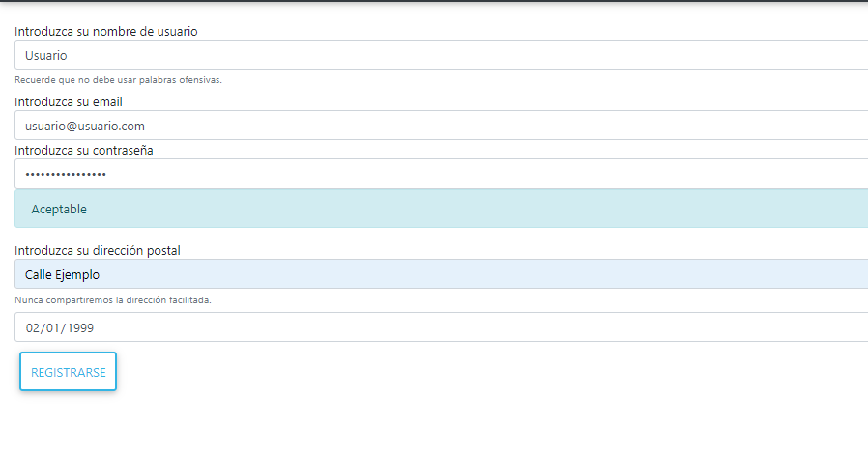868x452 pixels.
Task: Select the day segment 02 in date
Action: (x=33, y=327)
